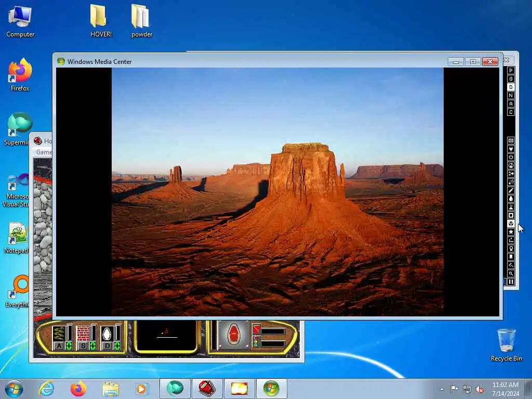Select the Game of Life dots icon
Screen dimensions: 532x399
[511, 240]
